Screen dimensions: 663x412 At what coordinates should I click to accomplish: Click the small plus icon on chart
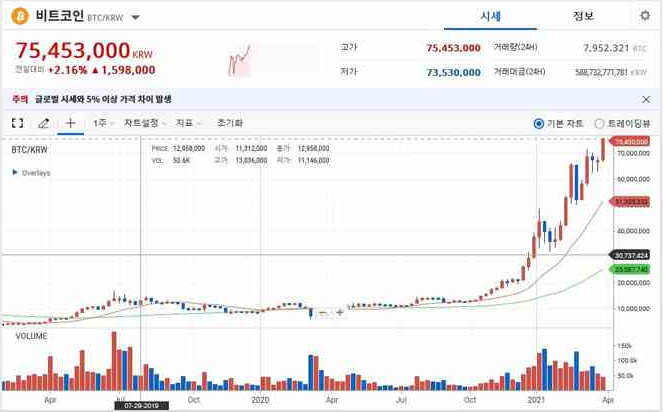340,313
